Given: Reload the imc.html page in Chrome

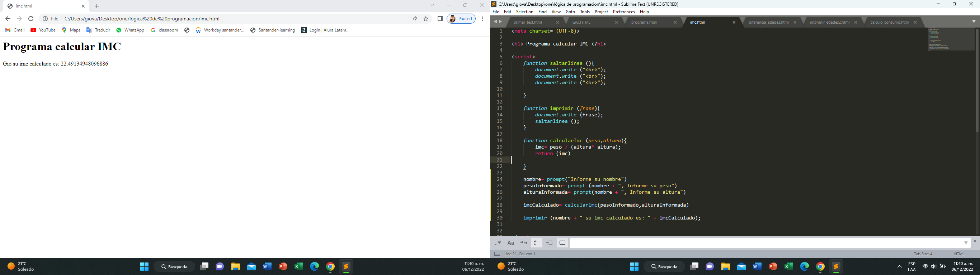Looking at the screenshot, I should 31,19.
